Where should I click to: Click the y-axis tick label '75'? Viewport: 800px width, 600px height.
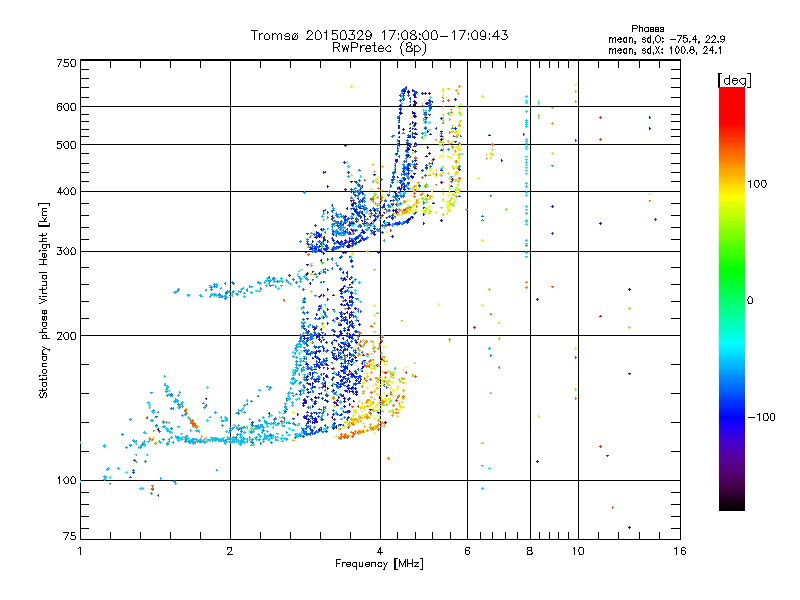70,536
